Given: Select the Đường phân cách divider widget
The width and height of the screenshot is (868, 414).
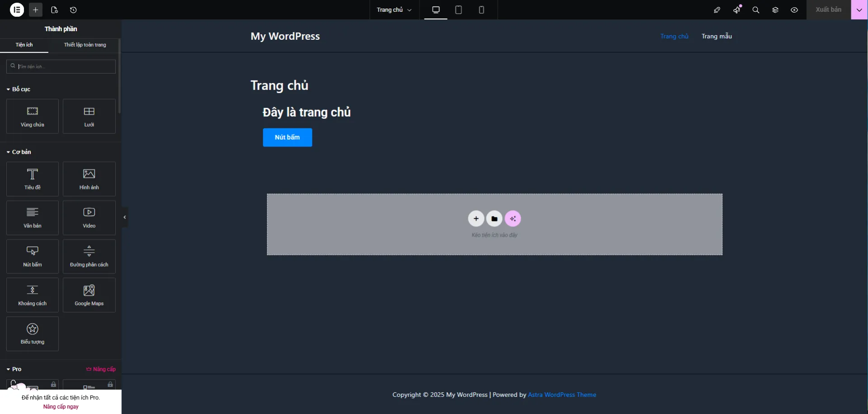Looking at the screenshot, I should click(x=89, y=256).
